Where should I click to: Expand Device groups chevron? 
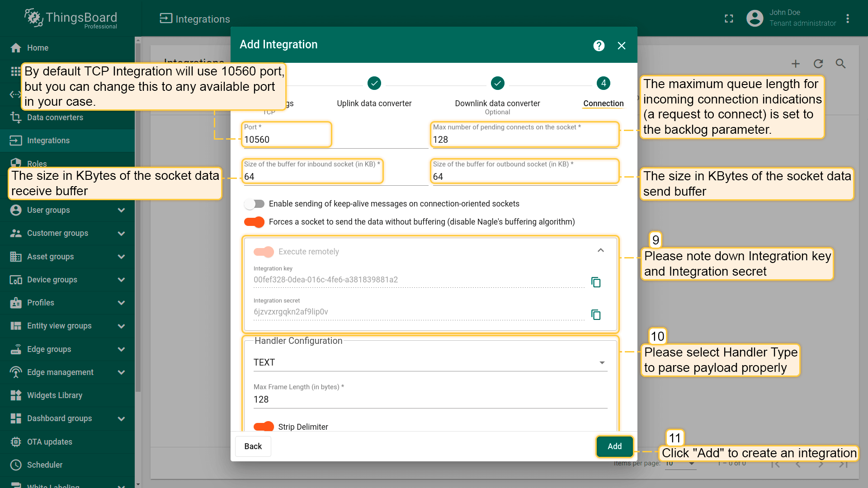pos(121,280)
